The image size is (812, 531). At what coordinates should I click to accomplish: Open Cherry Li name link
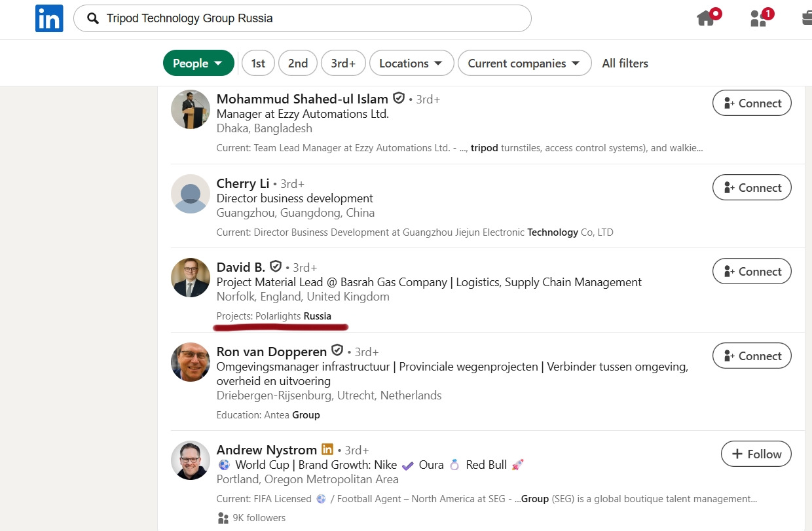point(243,183)
